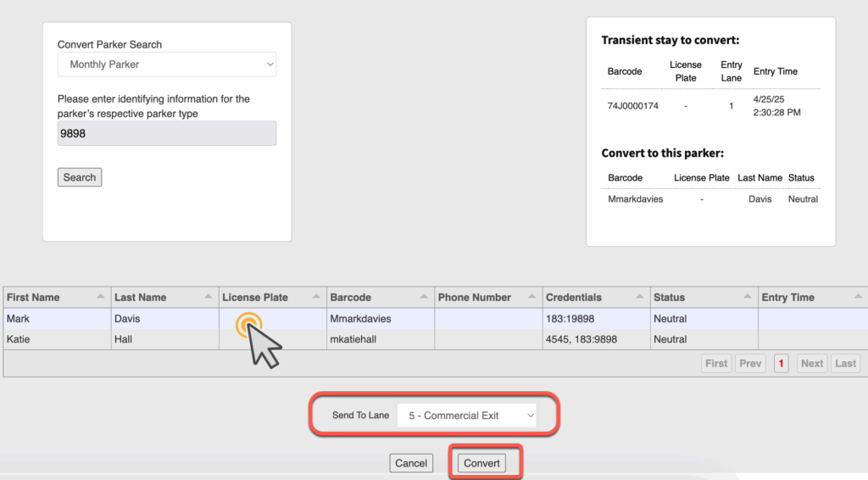The width and height of the screenshot is (868, 480).
Task: Go to page 1 in pagination
Action: coord(781,363)
